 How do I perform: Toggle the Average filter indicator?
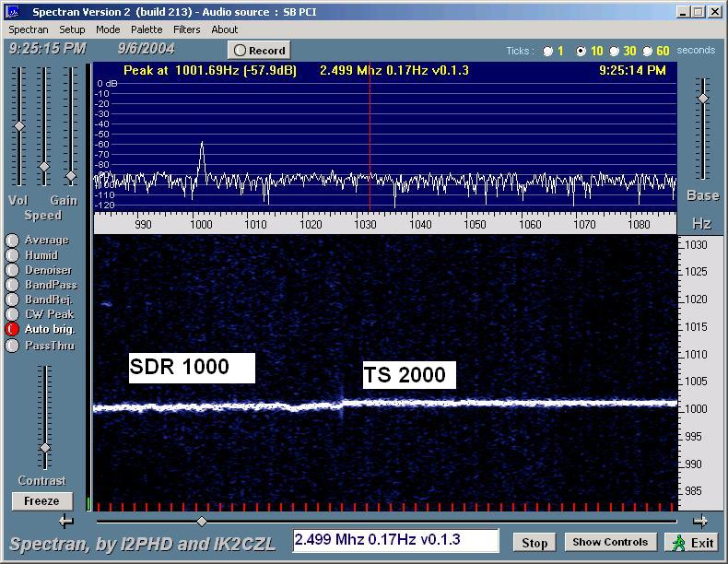(13, 241)
